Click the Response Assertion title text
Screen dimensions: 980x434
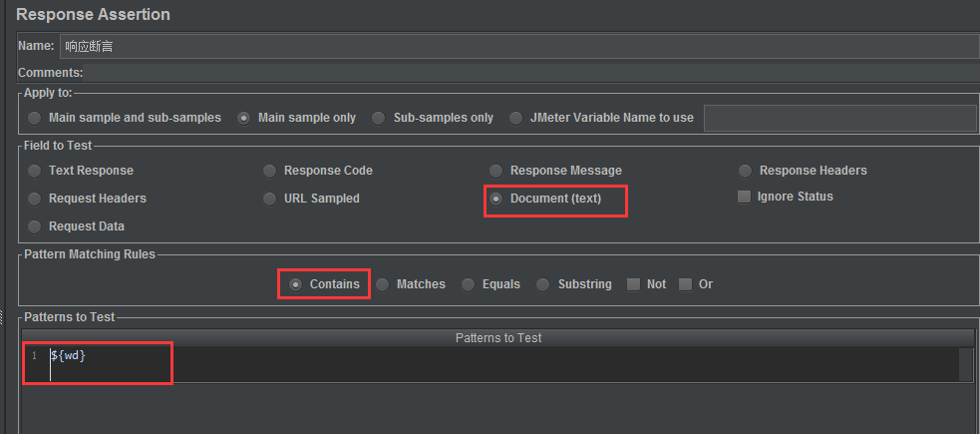pos(93,14)
